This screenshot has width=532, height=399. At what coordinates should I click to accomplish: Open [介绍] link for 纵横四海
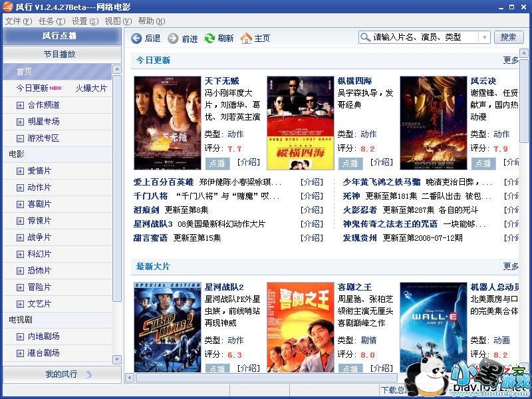point(381,162)
